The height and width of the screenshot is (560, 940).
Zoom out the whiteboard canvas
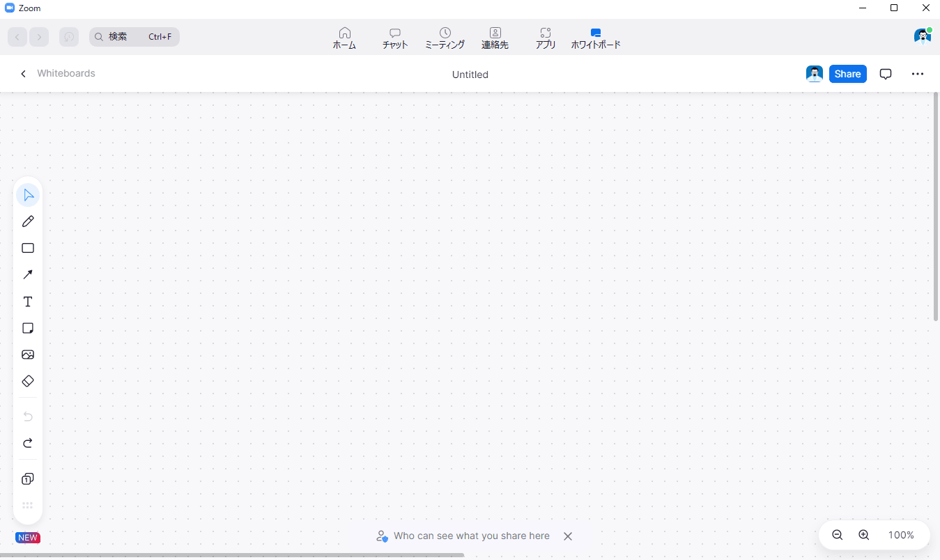click(x=838, y=535)
